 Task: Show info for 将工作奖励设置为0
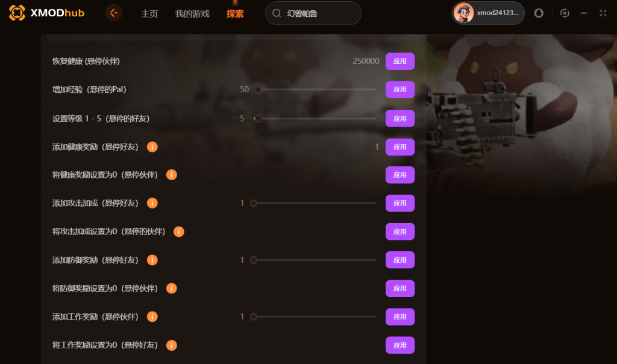(x=172, y=345)
